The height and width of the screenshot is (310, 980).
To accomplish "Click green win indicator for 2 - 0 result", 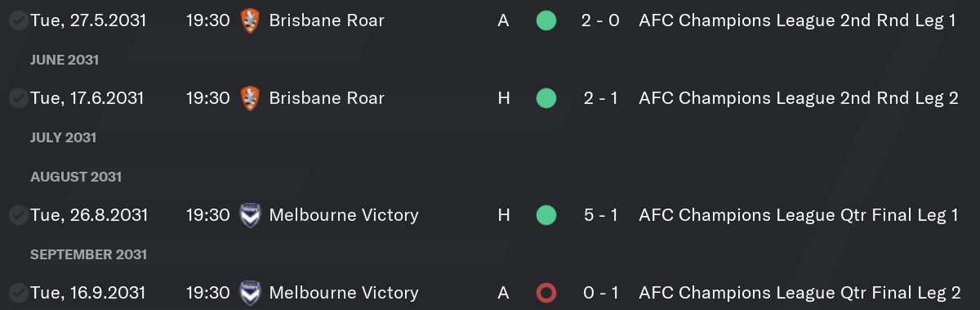I will [x=546, y=20].
